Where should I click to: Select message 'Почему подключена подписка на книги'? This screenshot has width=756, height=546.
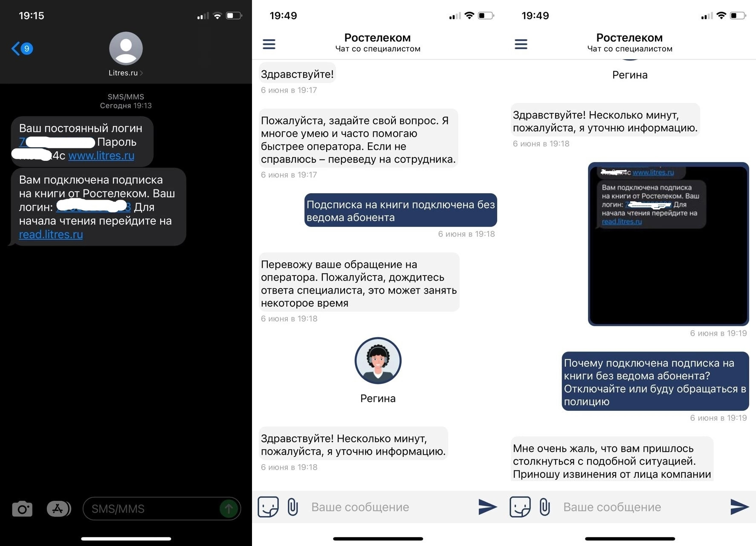tap(655, 381)
